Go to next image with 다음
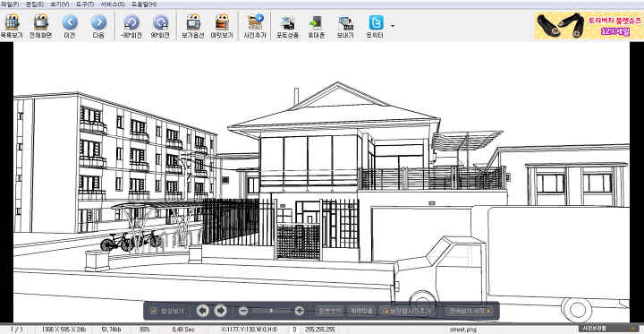644x334 pixels. (x=98, y=26)
